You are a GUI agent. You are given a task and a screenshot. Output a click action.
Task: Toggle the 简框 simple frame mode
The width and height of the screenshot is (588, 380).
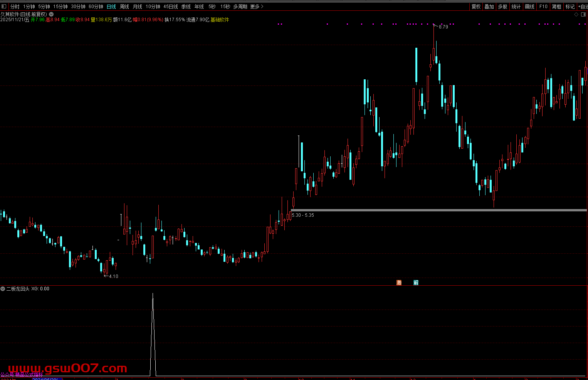click(556, 7)
